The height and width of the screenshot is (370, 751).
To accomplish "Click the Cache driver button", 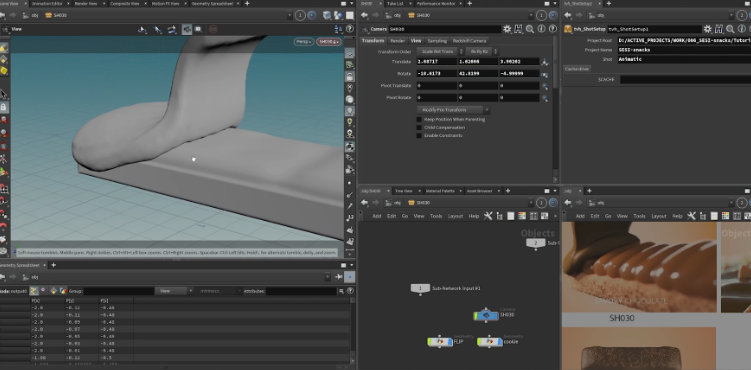I will [577, 69].
